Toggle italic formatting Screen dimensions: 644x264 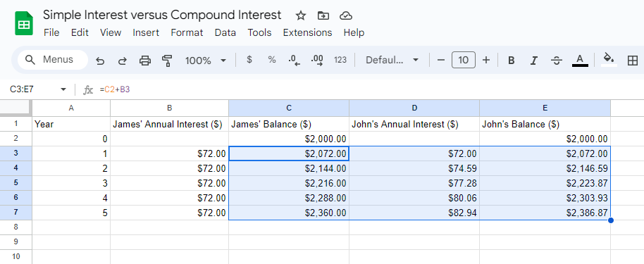pos(533,61)
